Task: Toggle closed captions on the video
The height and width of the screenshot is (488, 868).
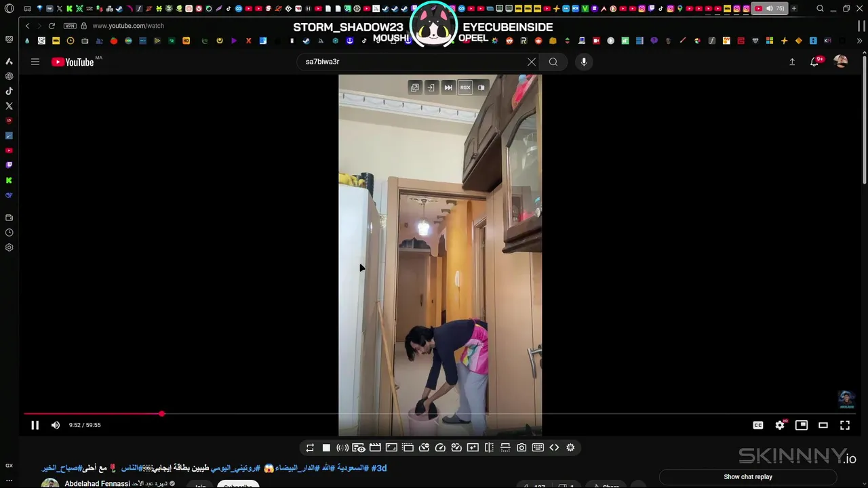Action: coord(758,425)
